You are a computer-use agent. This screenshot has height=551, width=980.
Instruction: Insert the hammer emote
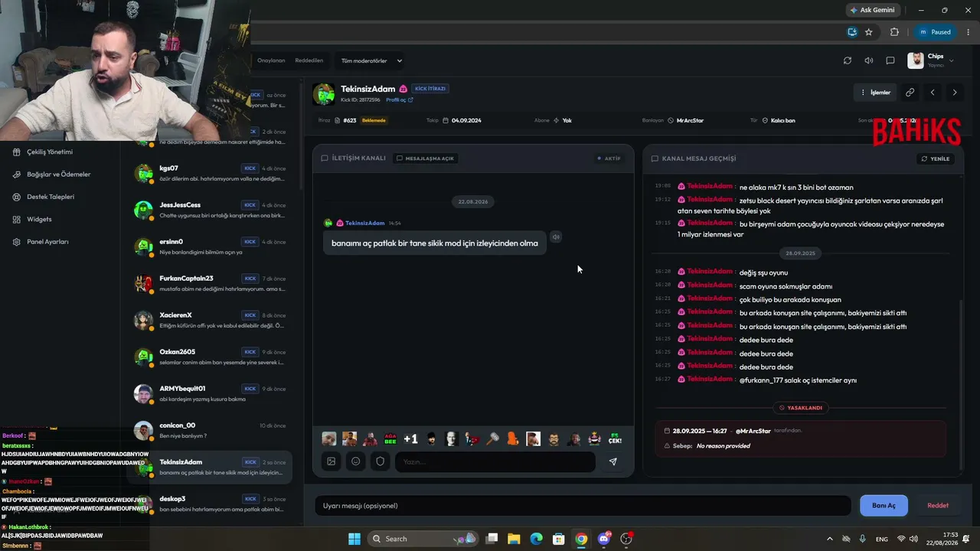pos(492,439)
